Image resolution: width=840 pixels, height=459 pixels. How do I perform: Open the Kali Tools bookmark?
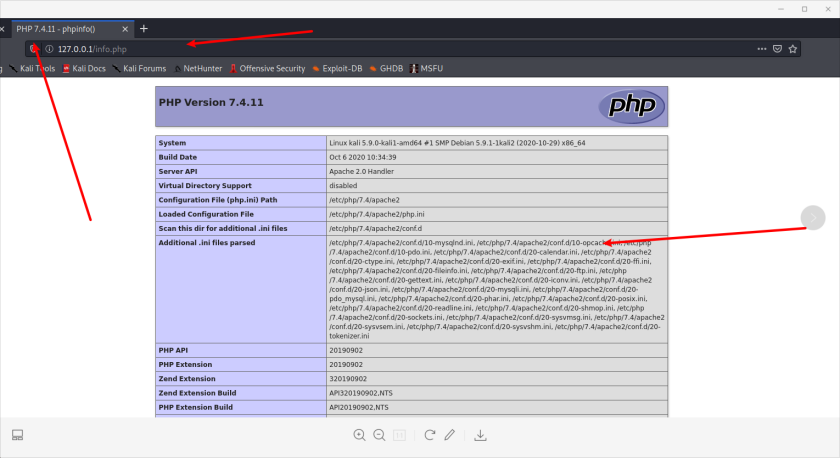pyautogui.click(x=32, y=69)
